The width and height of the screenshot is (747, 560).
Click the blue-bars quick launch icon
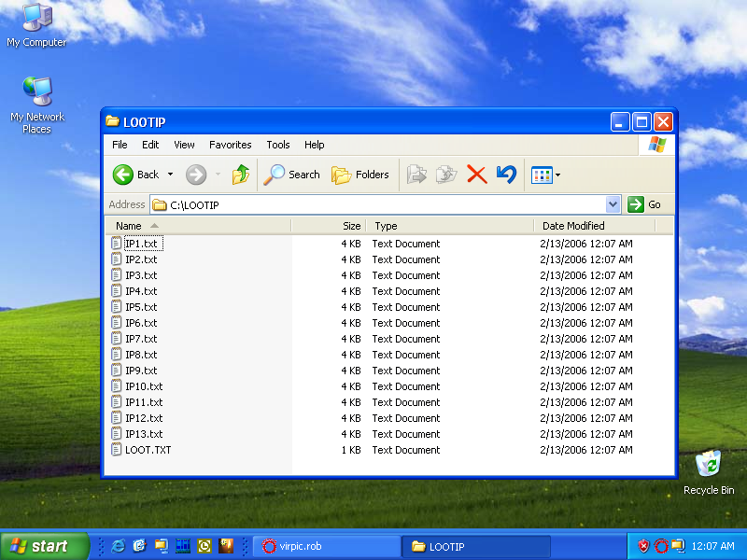point(183,546)
